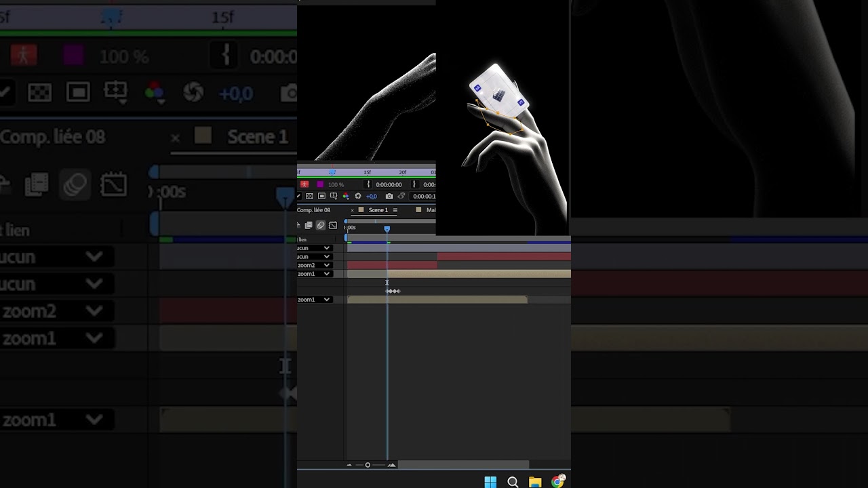868x488 pixels.
Task: Open the grid and guides options in the center panel
Action: pyautogui.click(x=334, y=197)
